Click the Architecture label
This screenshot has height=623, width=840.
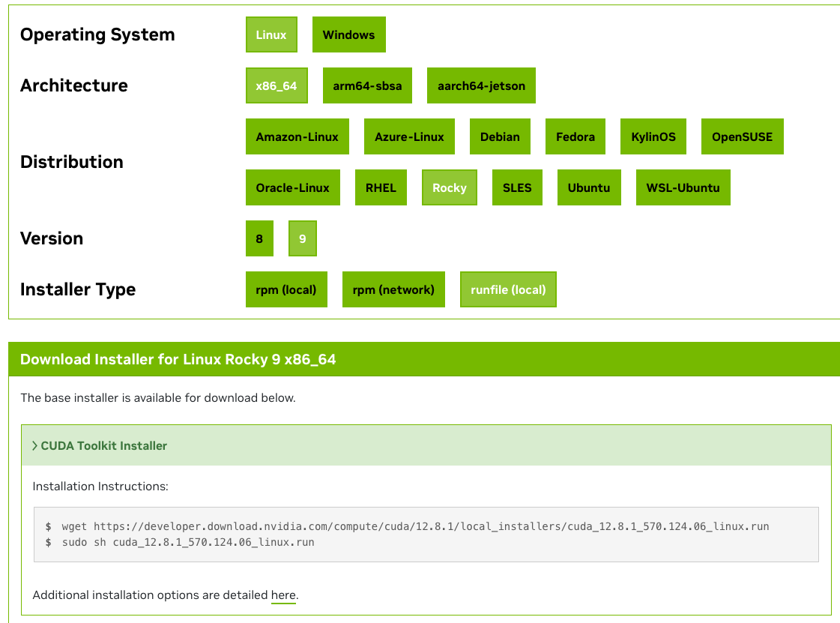(74, 85)
